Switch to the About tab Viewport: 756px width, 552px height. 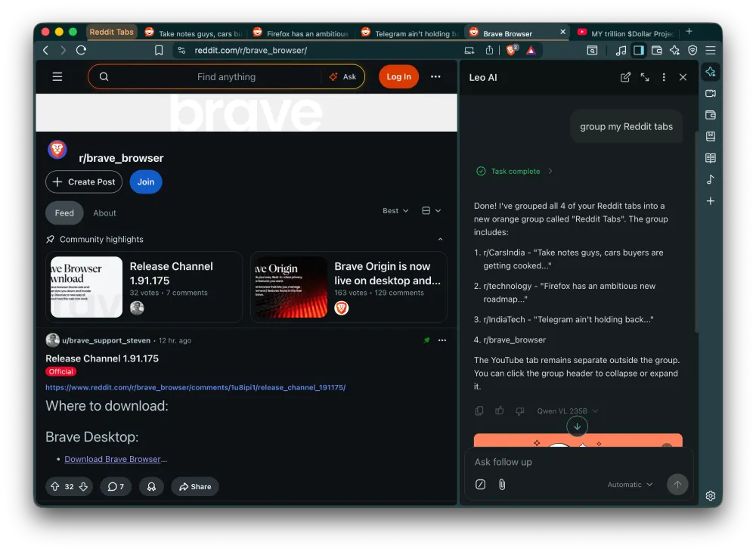[x=104, y=213]
